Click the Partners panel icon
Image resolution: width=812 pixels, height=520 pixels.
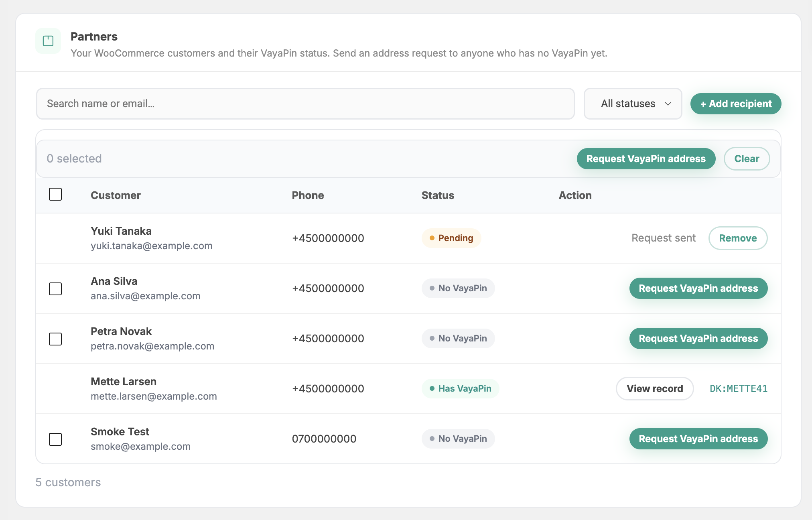[48, 41]
